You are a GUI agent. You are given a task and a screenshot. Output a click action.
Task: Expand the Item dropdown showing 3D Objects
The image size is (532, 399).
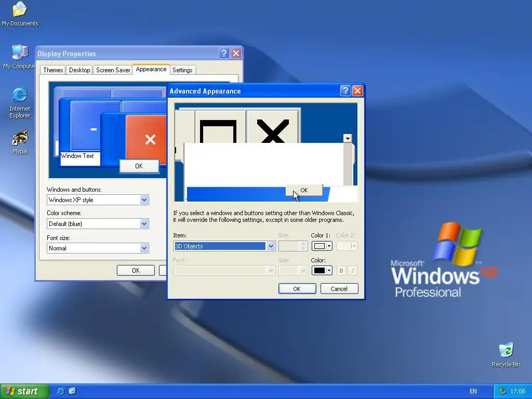(x=270, y=246)
